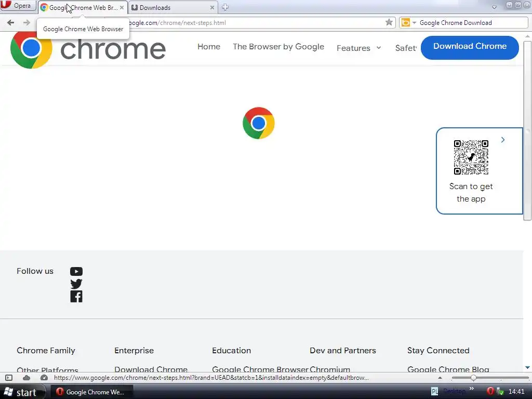Viewport: 532px width, 399px height.
Task: Click the Stay Connected footer heading
Action: point(438,351)
